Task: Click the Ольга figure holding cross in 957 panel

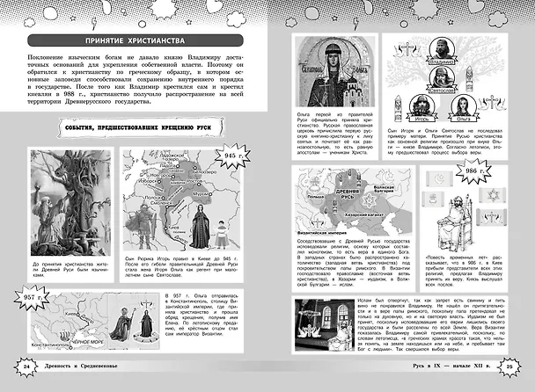Action: tap(146, 322)
